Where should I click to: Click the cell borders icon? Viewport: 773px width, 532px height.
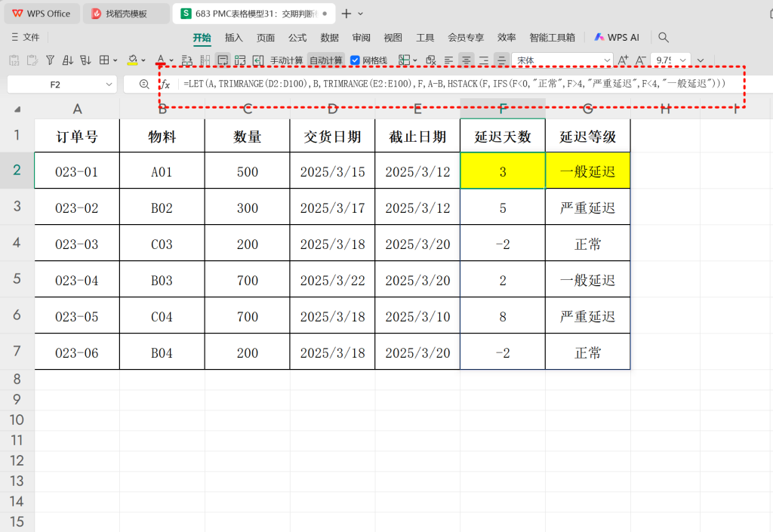(x=104, y=60)
